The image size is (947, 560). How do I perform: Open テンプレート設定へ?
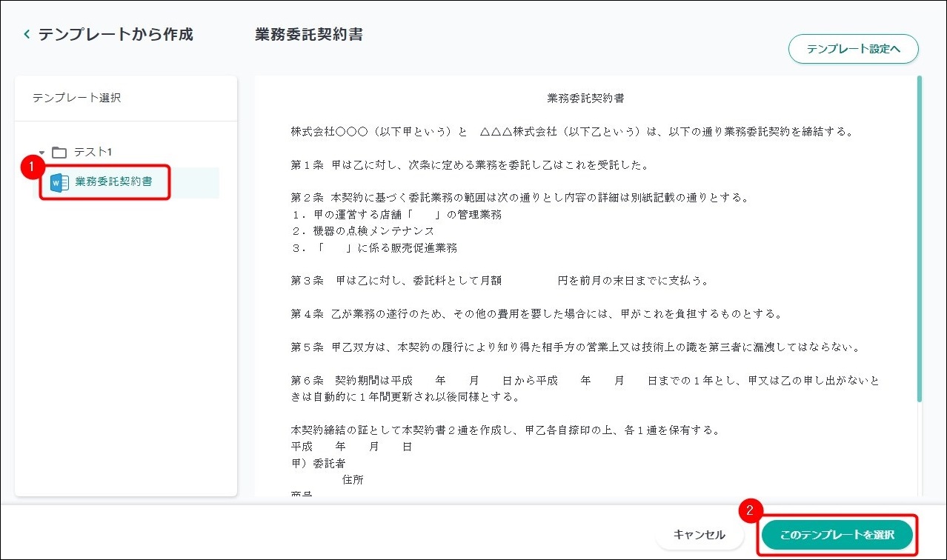853,49
